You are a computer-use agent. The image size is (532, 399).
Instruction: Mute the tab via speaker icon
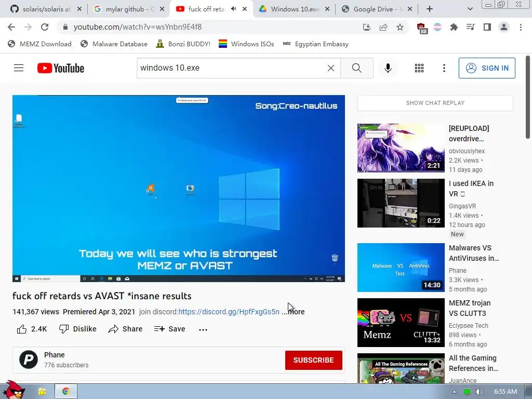coord(233,9)
